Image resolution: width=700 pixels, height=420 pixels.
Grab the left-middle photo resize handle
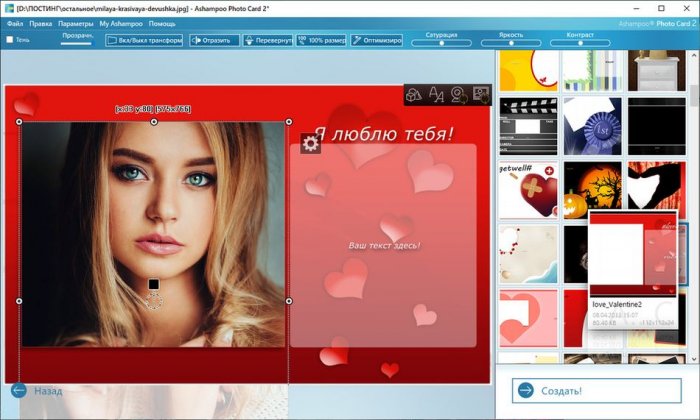tap(19, 301)
